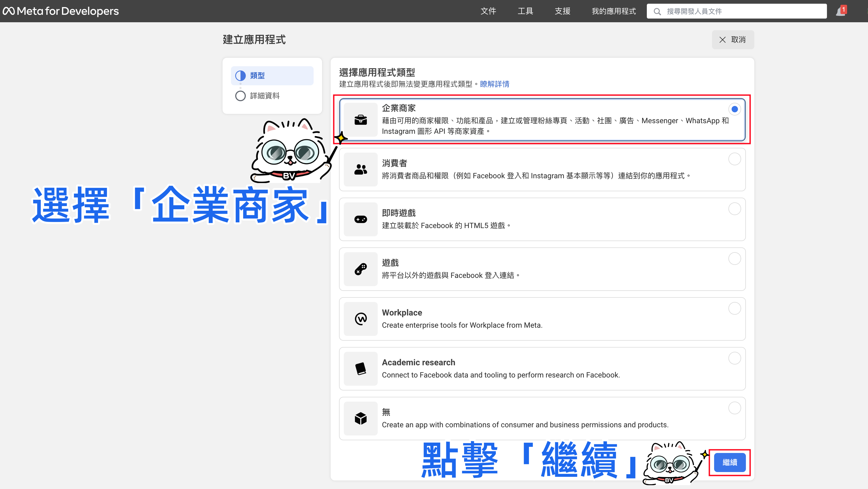Select the 企業商家 radio button
The width and height of the screenshot is (868, 489).
click(x=735, y=109)
